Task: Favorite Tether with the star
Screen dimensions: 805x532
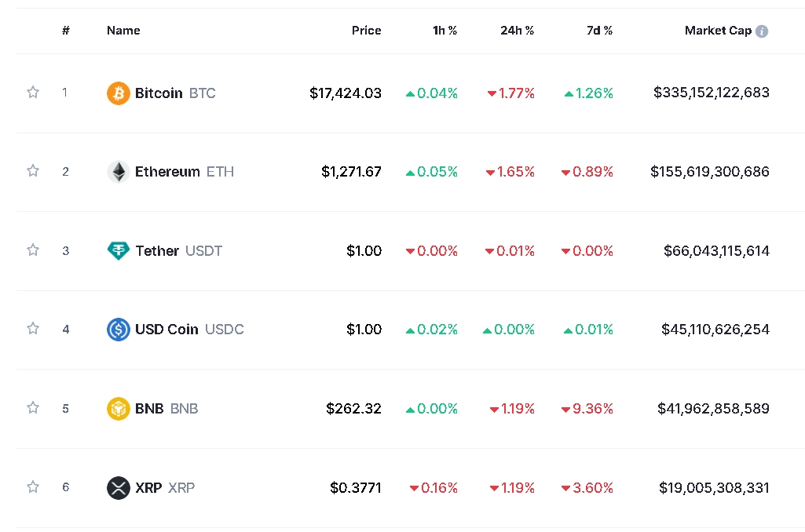Action: click(x=33, y=250)
